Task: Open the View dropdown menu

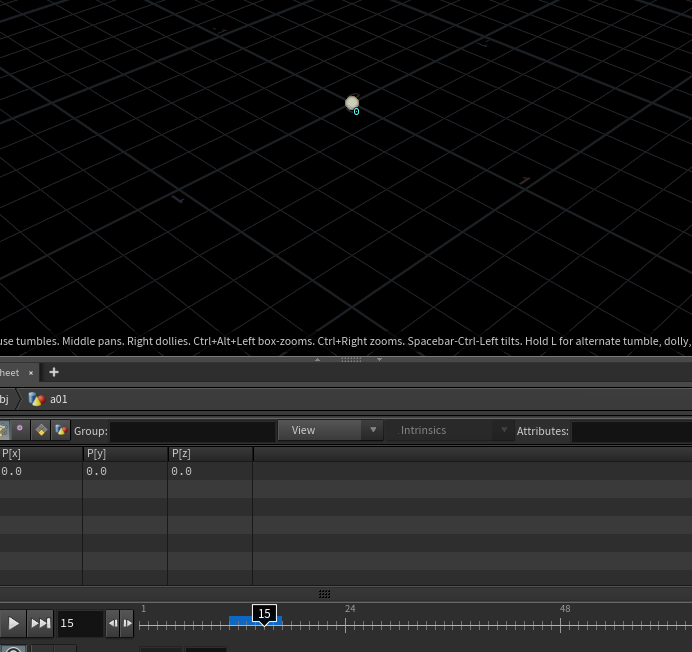Action: (329, 430)
